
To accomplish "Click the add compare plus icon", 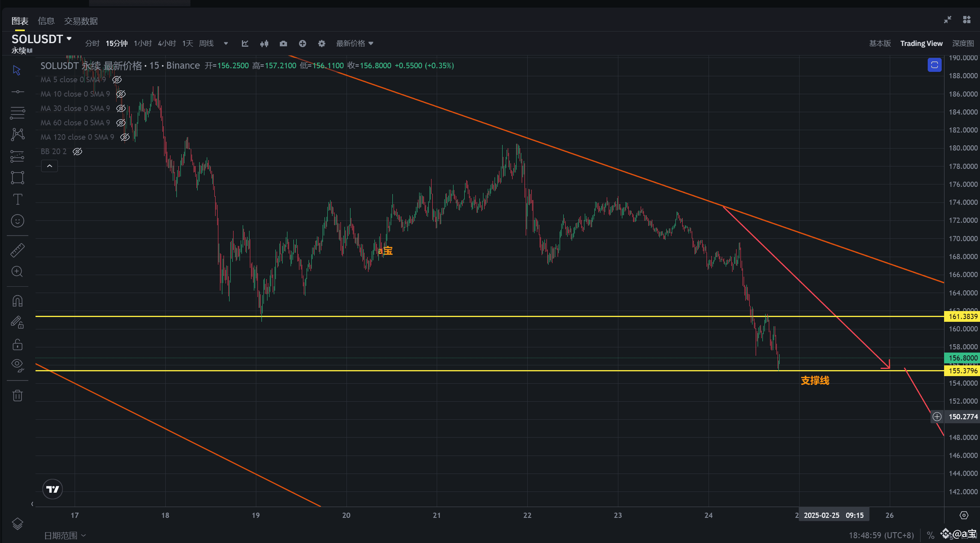I will [x=303, y=44].
